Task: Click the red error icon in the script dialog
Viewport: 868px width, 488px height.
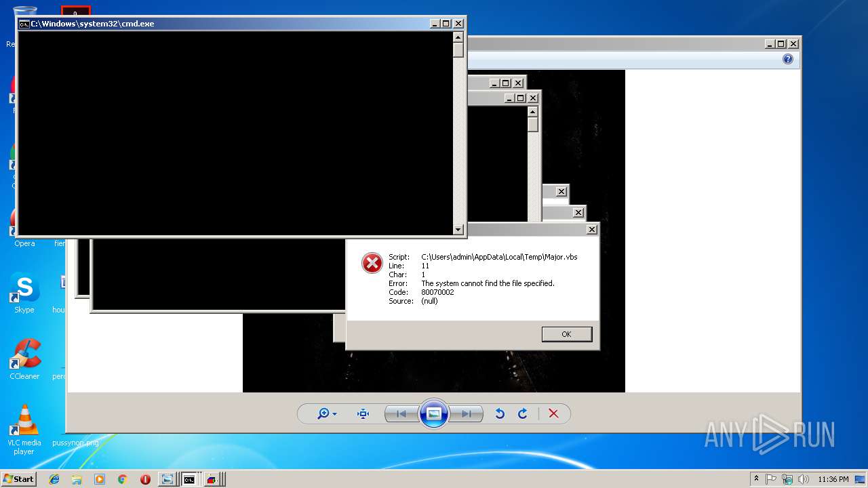Action: click(x=372, y=263)
